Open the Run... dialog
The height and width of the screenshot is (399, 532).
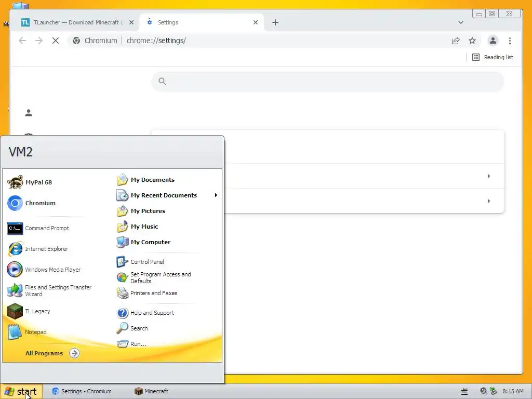[131, 344]
